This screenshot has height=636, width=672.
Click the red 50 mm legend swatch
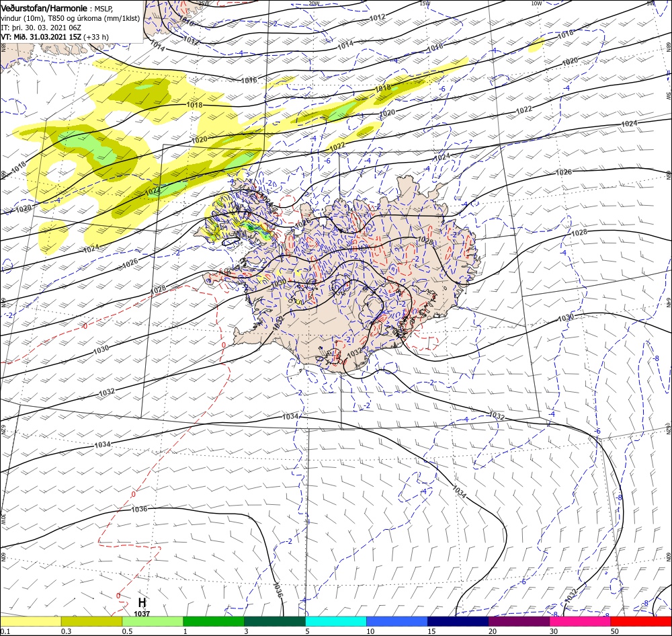[x=641, y=621]
